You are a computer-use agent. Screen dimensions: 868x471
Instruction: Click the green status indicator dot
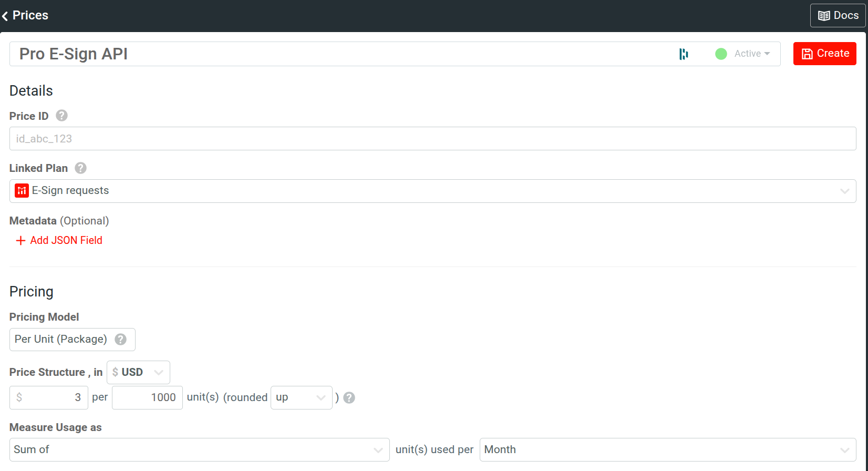(721, 54)
